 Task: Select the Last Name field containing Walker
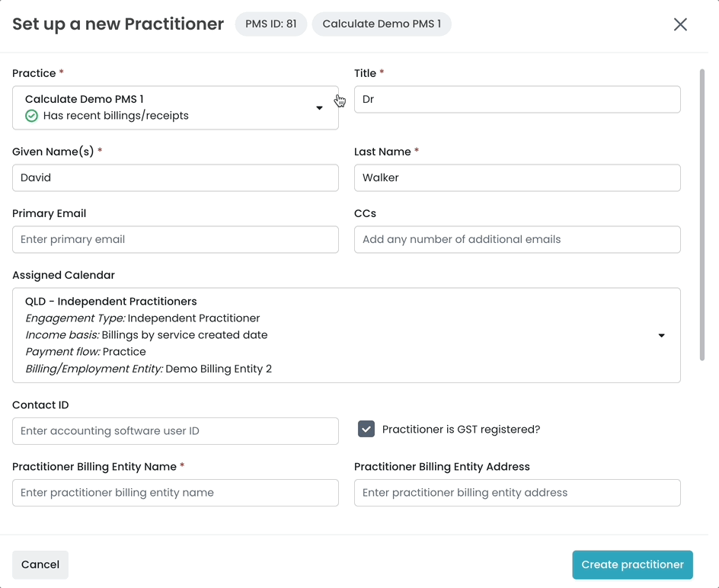pyautogui.click(x=517, y=177)
